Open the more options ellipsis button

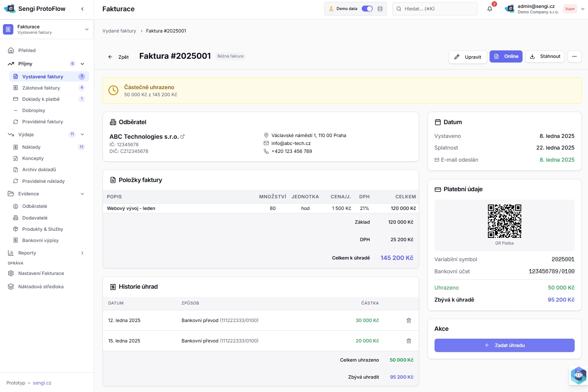click(574, 57)
